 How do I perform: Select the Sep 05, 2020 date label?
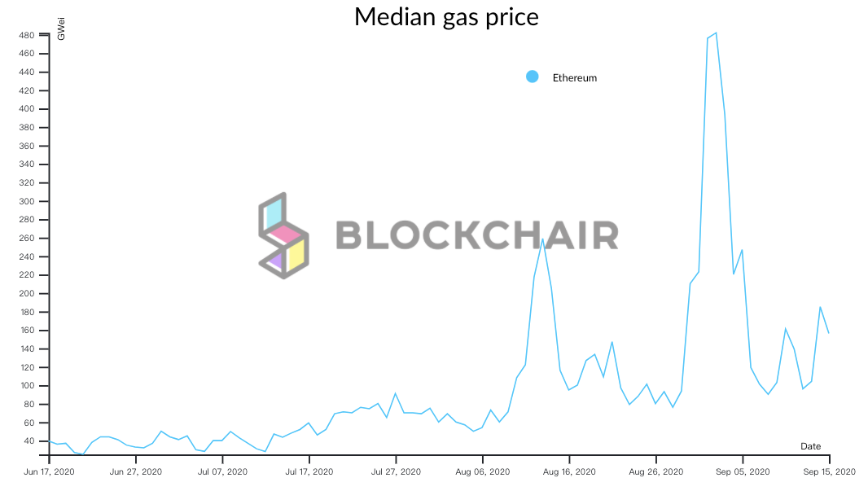pos(743,471)
